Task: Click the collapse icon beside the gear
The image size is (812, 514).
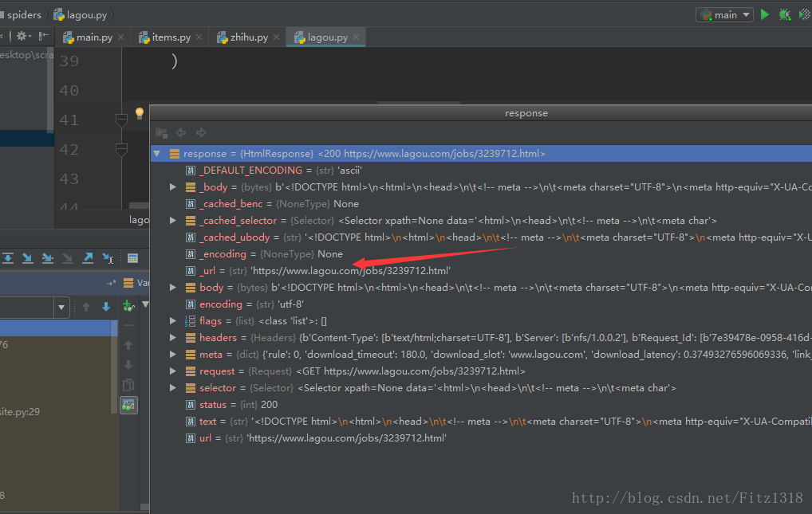Action: pos(44,36)
